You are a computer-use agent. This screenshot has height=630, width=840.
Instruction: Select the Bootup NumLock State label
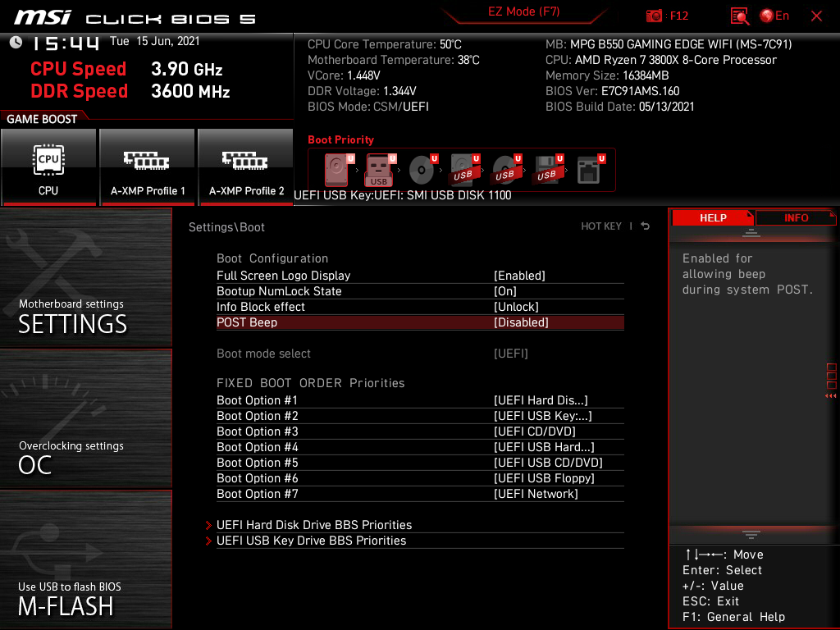[x=279, y=291]
